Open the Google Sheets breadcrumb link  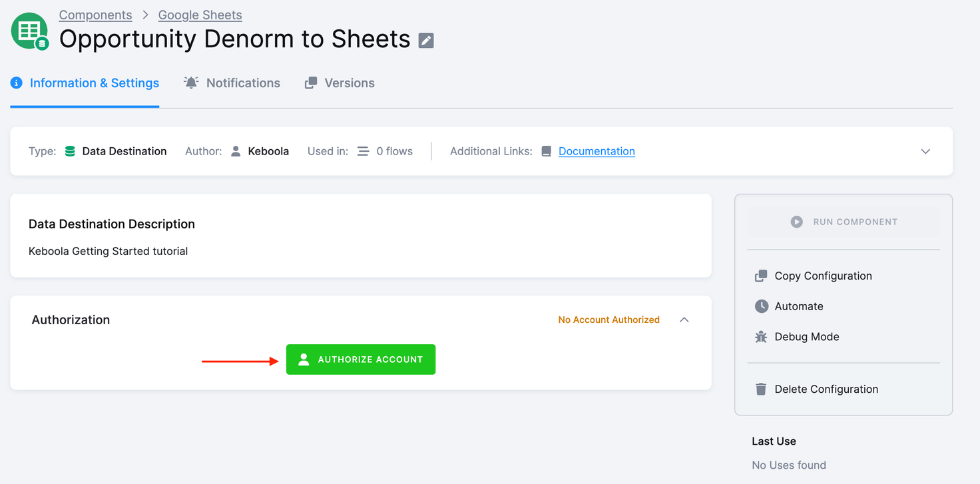(200, 15)
